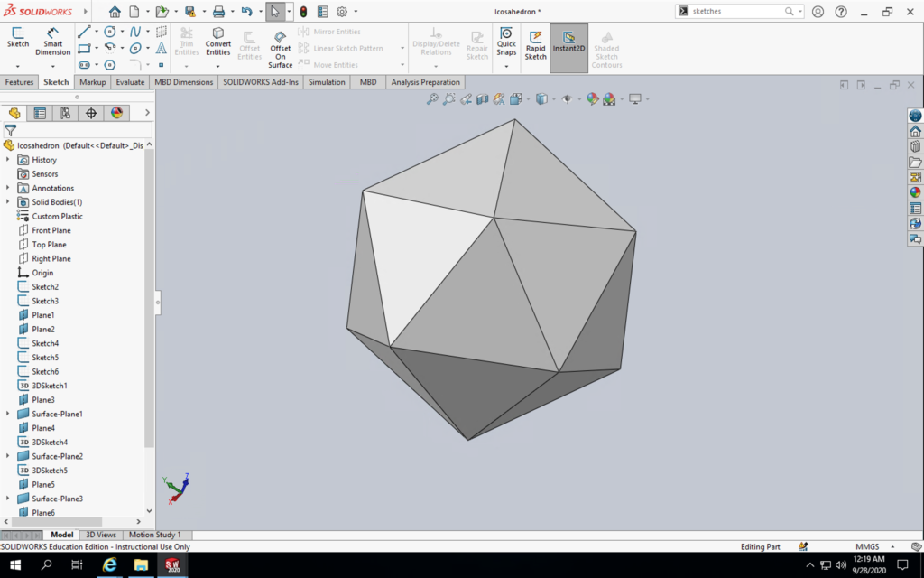Click the Section View icon

pos(482,99)
